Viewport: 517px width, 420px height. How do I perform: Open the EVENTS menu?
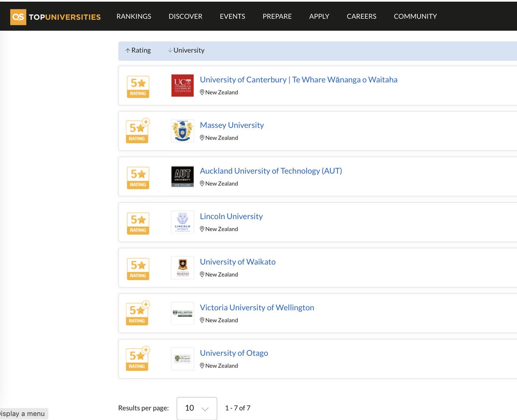[x=232, y=16]
